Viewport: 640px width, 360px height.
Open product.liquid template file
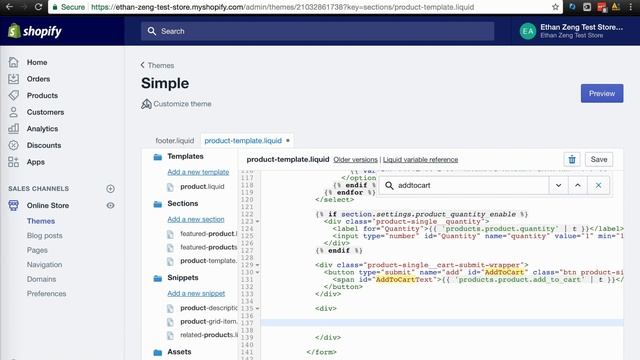coord(202,187)
